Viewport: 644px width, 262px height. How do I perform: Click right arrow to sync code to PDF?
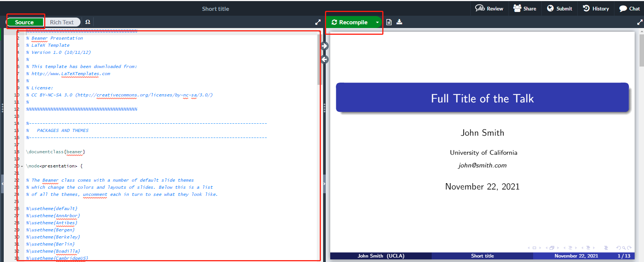tap(325, 46)
